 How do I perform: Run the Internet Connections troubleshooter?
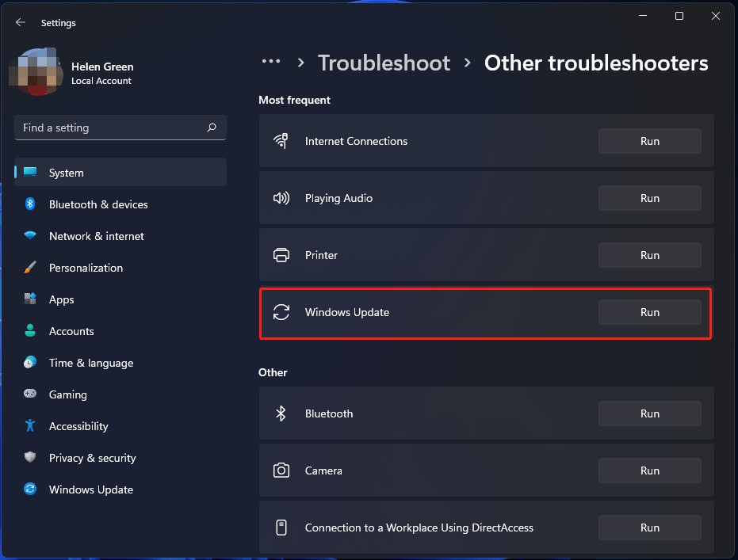649,141
